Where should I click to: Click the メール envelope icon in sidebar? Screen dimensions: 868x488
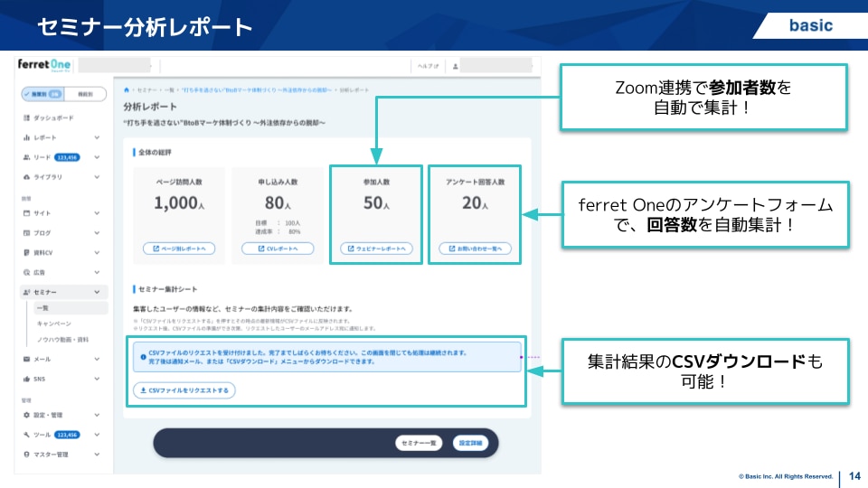click(x=26, y=359)
